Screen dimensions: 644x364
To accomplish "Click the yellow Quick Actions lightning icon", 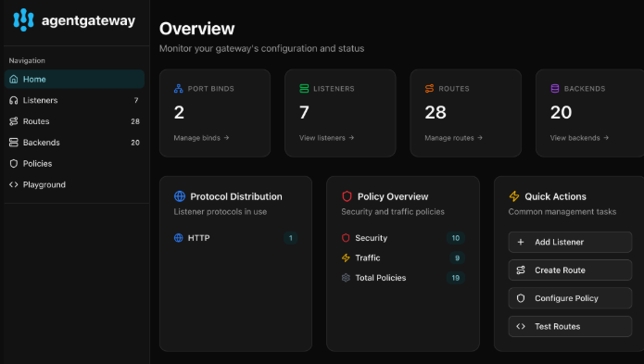I will (514, 196).
